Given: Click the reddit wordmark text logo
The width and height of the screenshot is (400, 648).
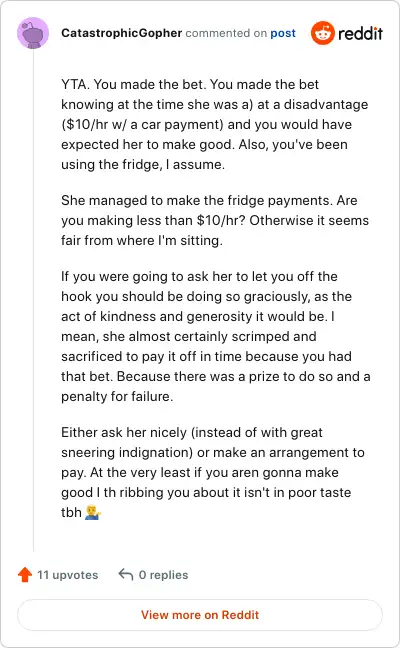Looking at the screenshot, I should 360,33.
